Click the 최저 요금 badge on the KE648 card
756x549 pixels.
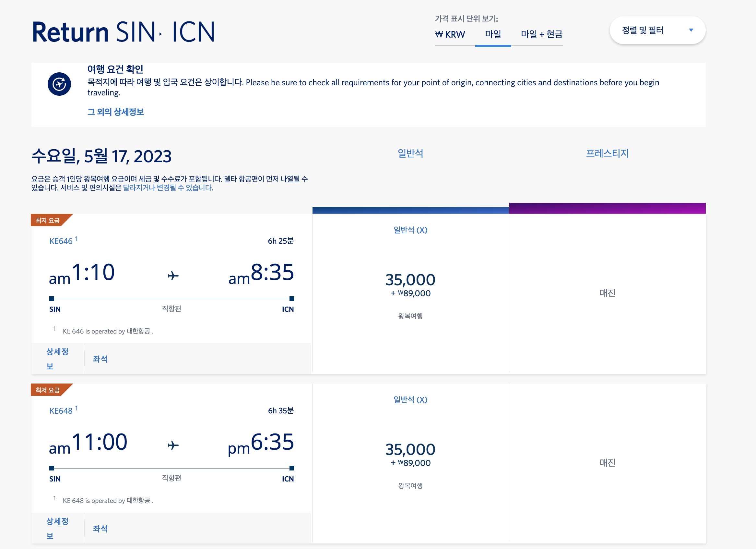pos(48,390)
